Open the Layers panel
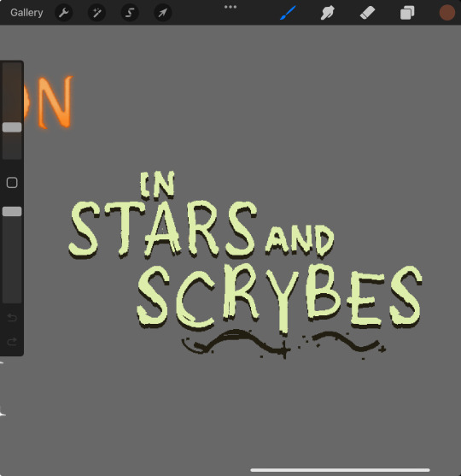The image size is (461, 476). point(407,13)
